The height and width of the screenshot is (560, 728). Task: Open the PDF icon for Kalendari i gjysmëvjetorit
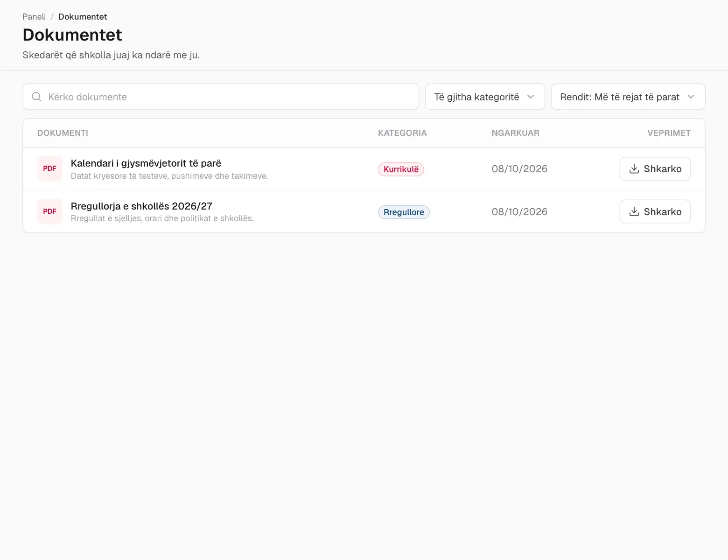tap(49, 168)
